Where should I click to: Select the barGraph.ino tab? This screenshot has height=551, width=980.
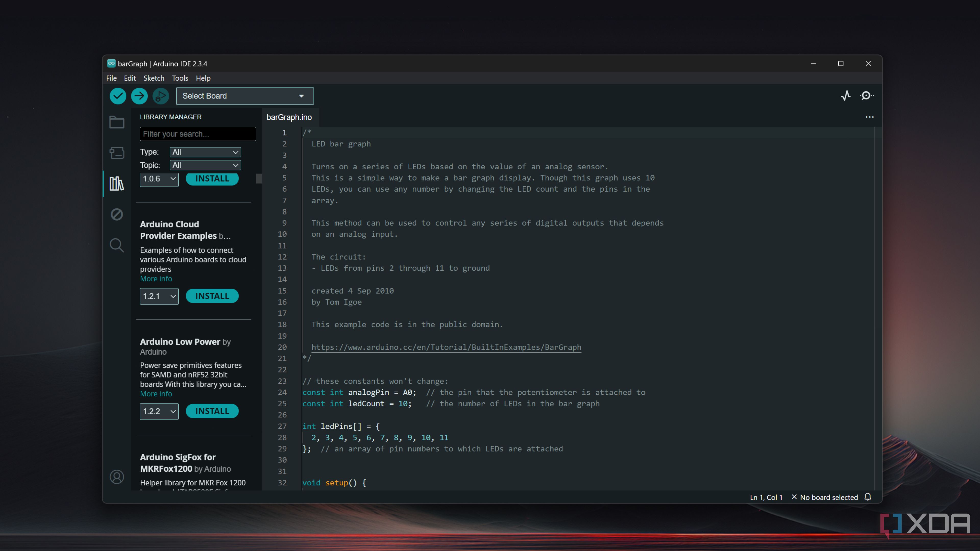point(289,117)
